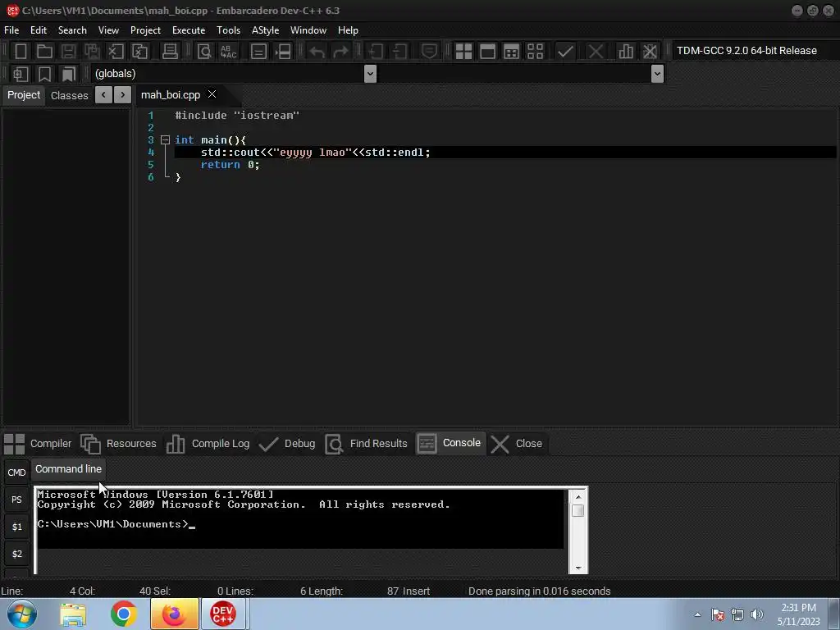840x630 pixels.
Task: Switch to the Resources bottom tab
Action: pyautogui.click(x=118, y=444)
